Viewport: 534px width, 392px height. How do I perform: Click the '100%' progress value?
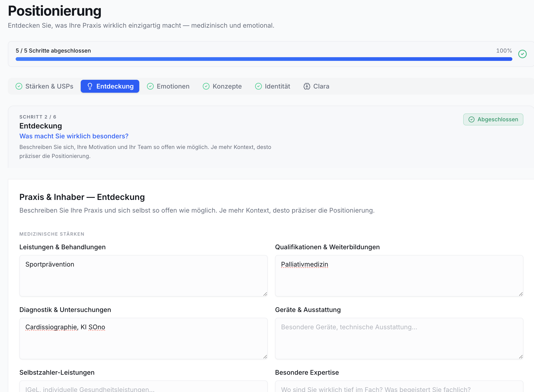tap(504, 51)
